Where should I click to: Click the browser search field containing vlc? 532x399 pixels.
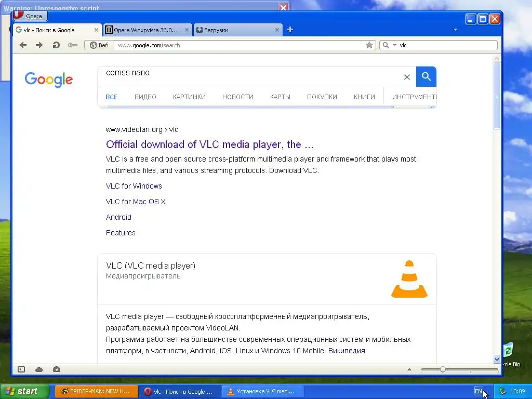tap(447, 45)
